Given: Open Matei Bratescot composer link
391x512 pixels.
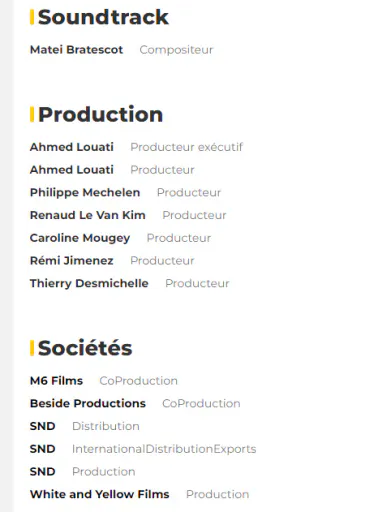Looking at the screenshot, I should coord(76,50).
